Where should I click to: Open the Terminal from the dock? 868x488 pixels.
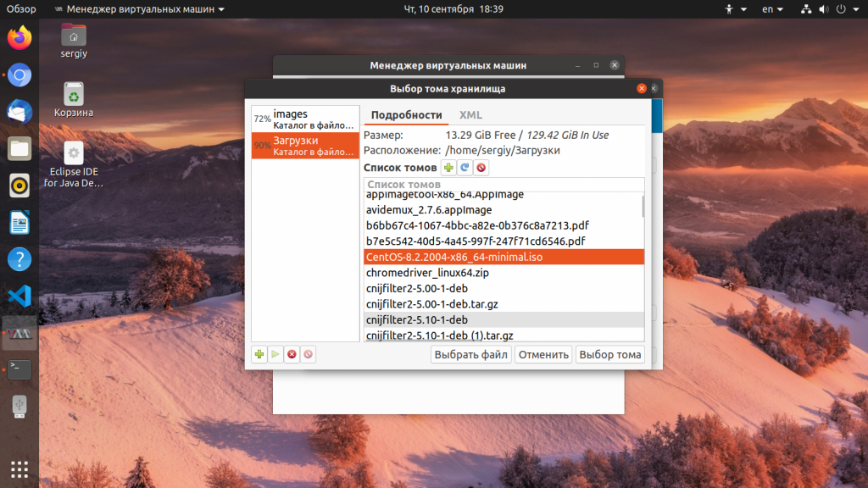pos(19,369)
